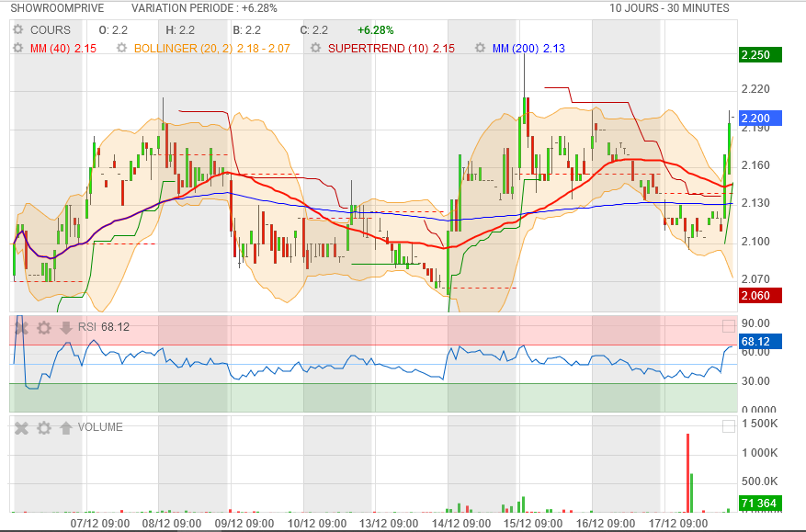
Task: Remove the VOLUME panel with X icon
Action: click(x=21, y=427)
